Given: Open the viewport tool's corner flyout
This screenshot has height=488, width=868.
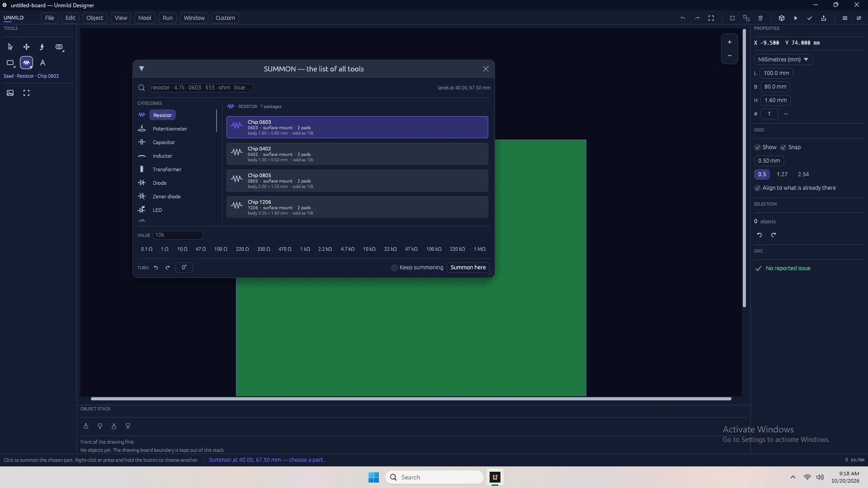Looking at the screenshot, I should (63, 51).
